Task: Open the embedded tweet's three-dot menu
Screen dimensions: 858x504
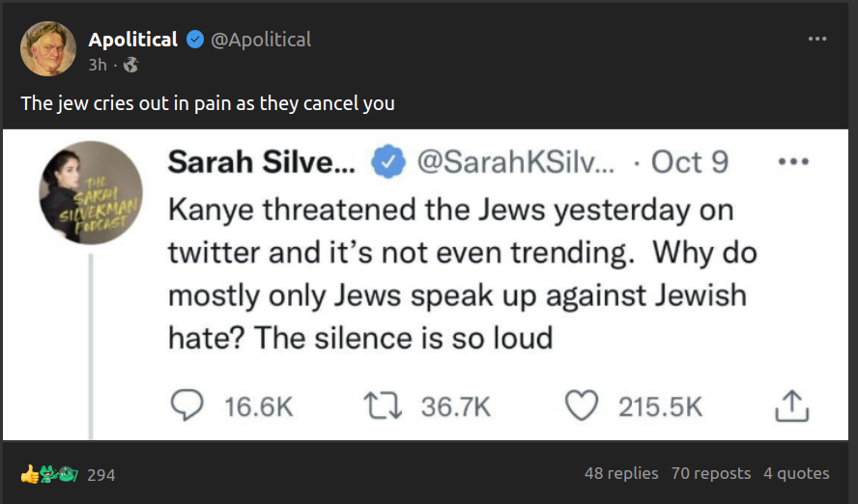Action: 792,162
